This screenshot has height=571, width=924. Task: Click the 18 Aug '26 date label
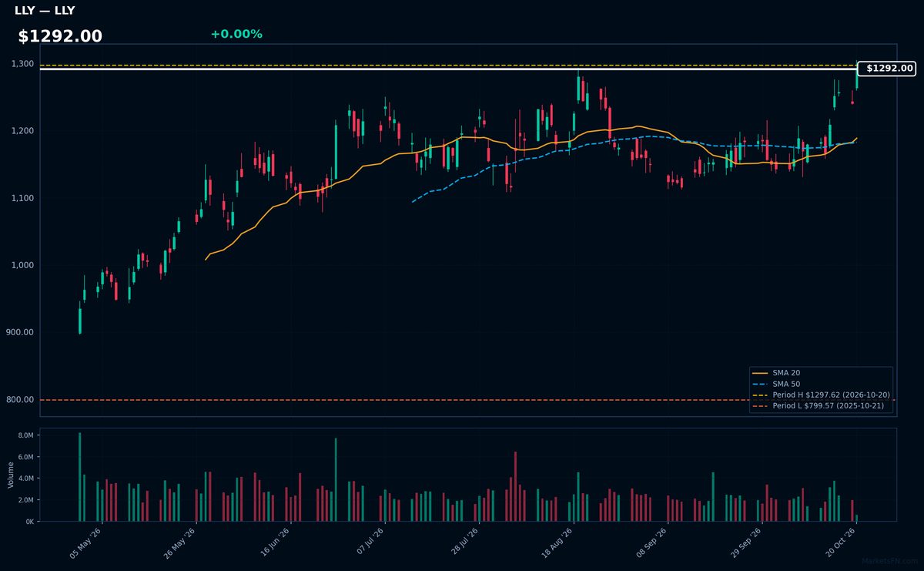pos(557,542)
